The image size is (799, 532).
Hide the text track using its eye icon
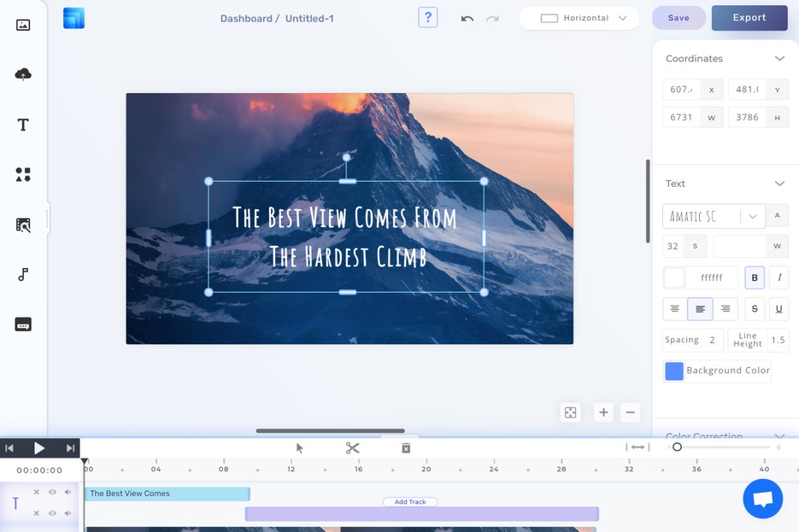coord(52,492)
